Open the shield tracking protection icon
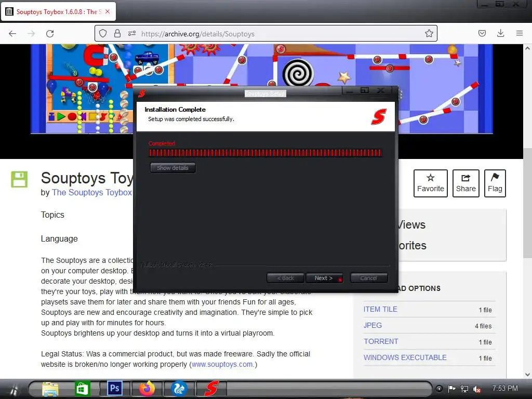The width and height of the screenshot is (532, 399). 103,33
